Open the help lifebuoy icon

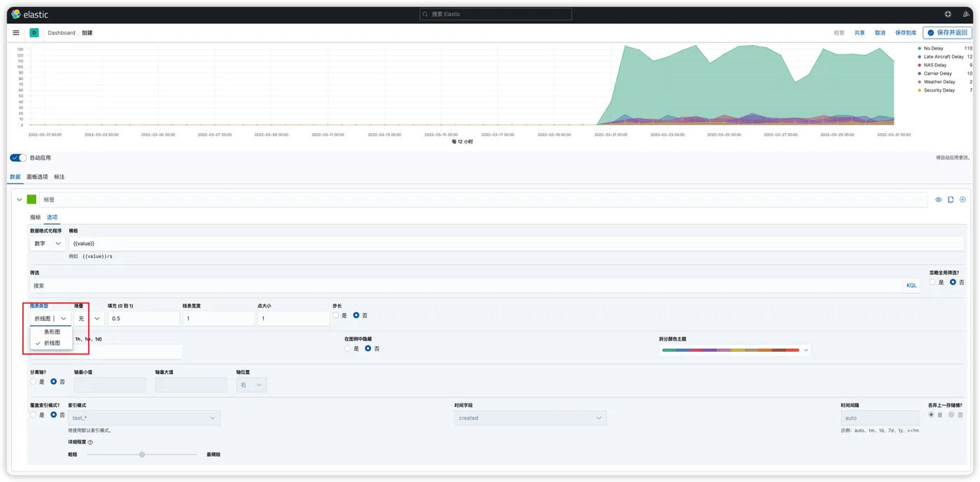pos(948,14)
